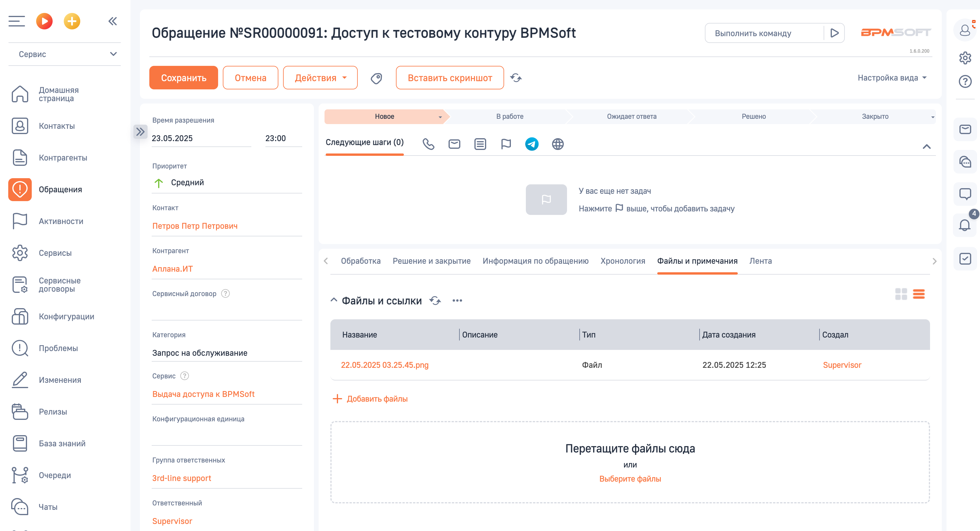The image size is (980, 531).
Task: Switch files to list view
Action: tap(918, 294)
